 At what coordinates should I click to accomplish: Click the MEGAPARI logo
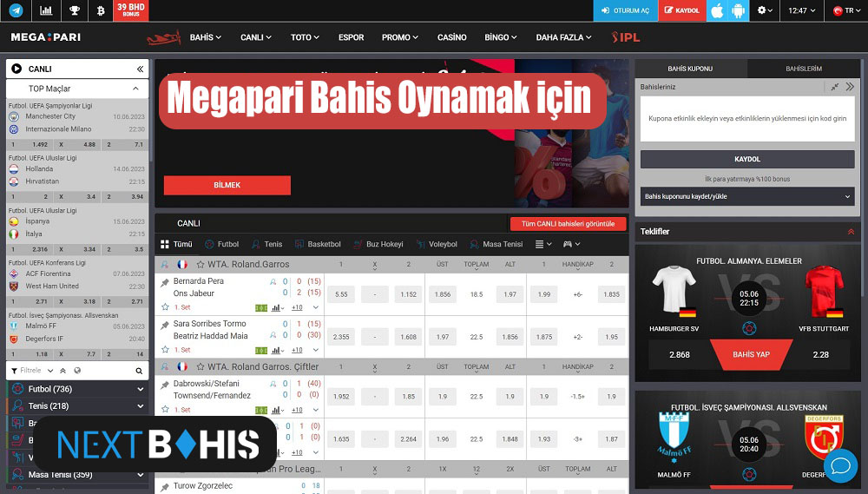pyautogui.click(x=46, y=37)
